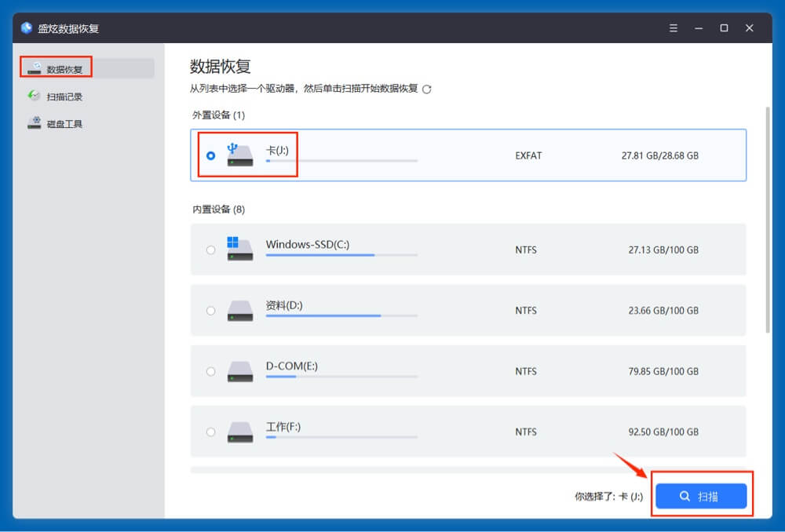
Task: Choose the 资料(D:) radio button
Action: [x=210, y=311]
